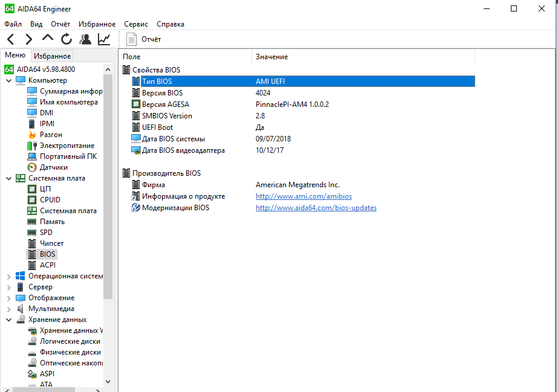
Task: Select DMI in the tree
Action: 47,113
